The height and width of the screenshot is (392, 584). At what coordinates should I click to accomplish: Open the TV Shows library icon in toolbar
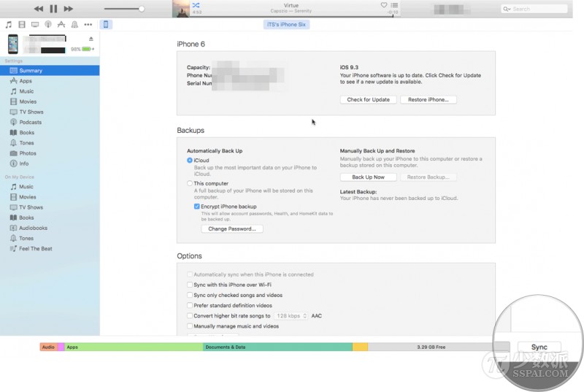click(x=35, y=25)
